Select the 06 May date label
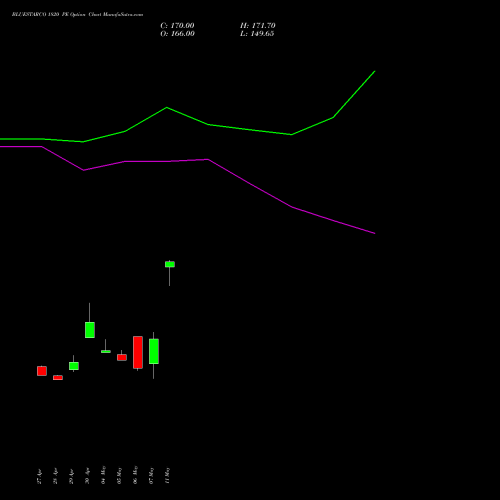This screenshot has width=500, height=500. (135, 475)
